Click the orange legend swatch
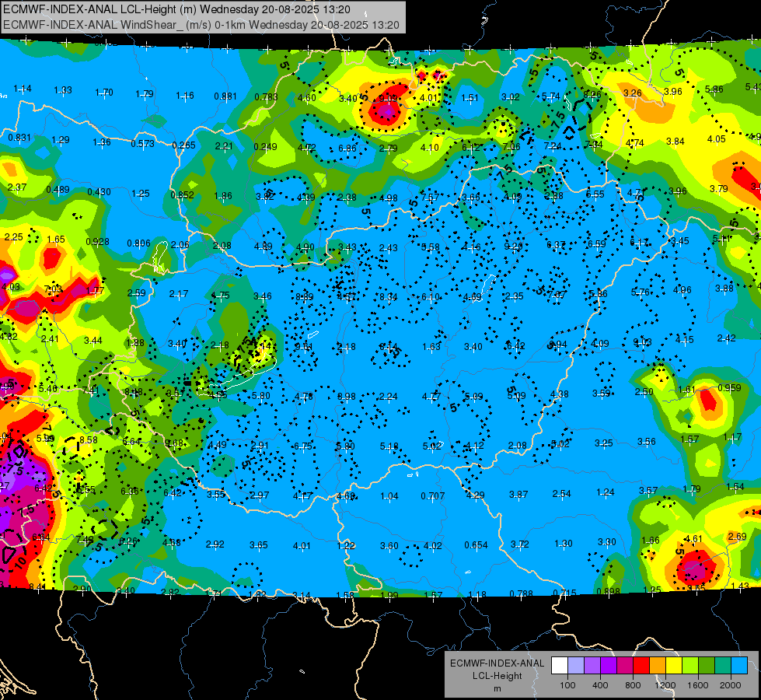 coord(658,666)
